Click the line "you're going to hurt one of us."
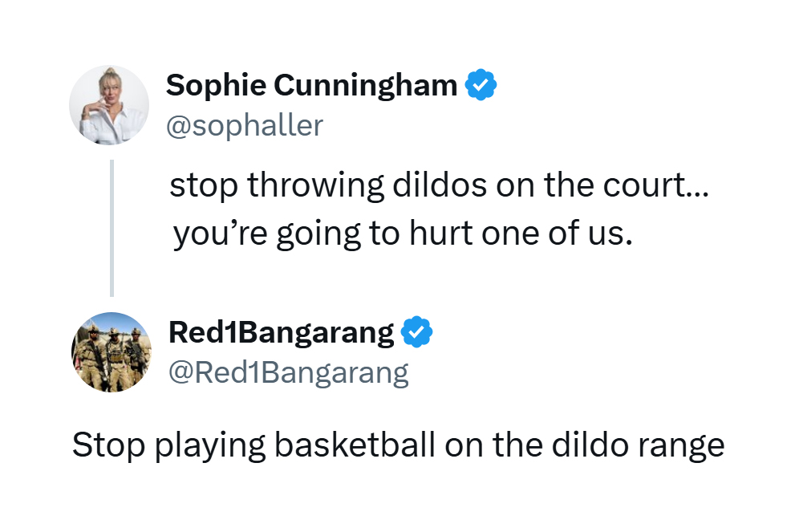 click(x=403, y=234)
